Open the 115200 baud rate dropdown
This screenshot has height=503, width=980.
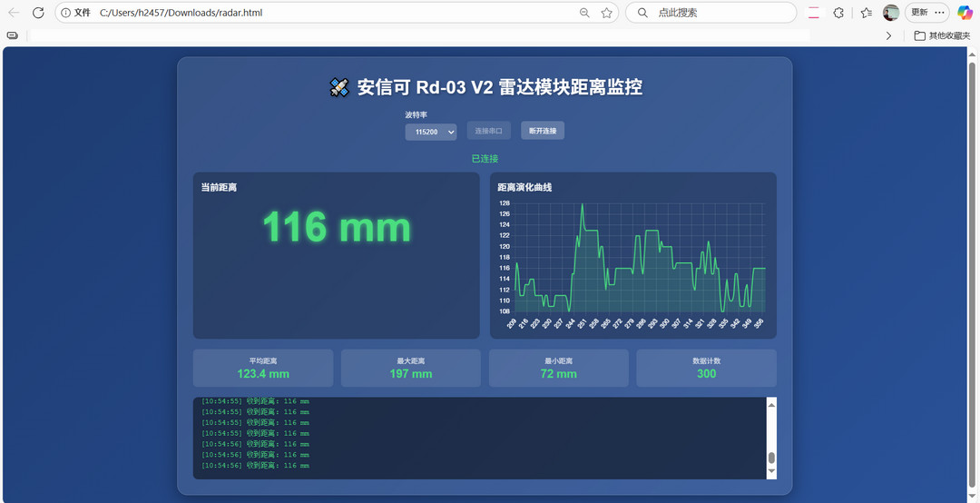(x=431, y=132)
